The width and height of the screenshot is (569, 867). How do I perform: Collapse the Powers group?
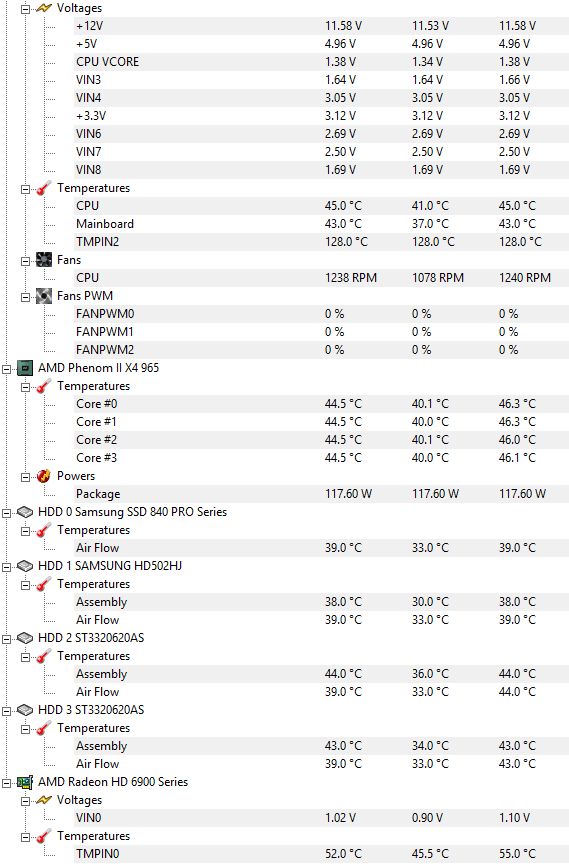25,477
